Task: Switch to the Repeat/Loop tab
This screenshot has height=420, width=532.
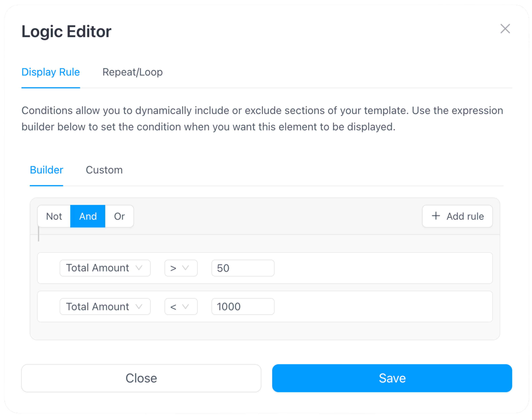Action: coord(132,72)
